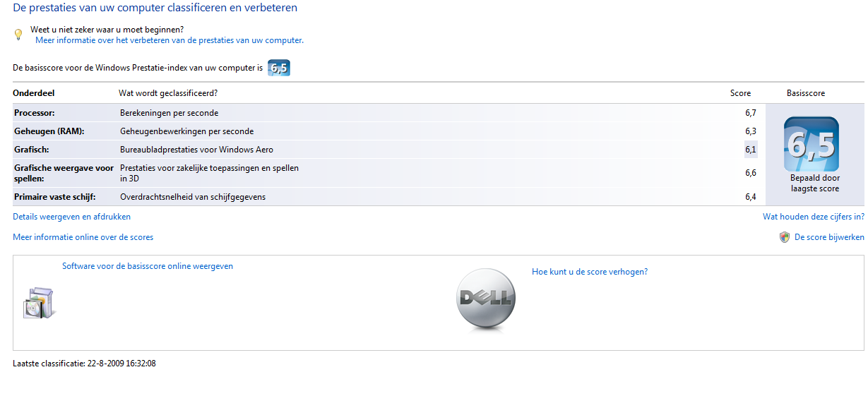This screenshot has height=396, width=868.
Task: Open Wat houden deze cijfers in? link
Action: (813, 217)
